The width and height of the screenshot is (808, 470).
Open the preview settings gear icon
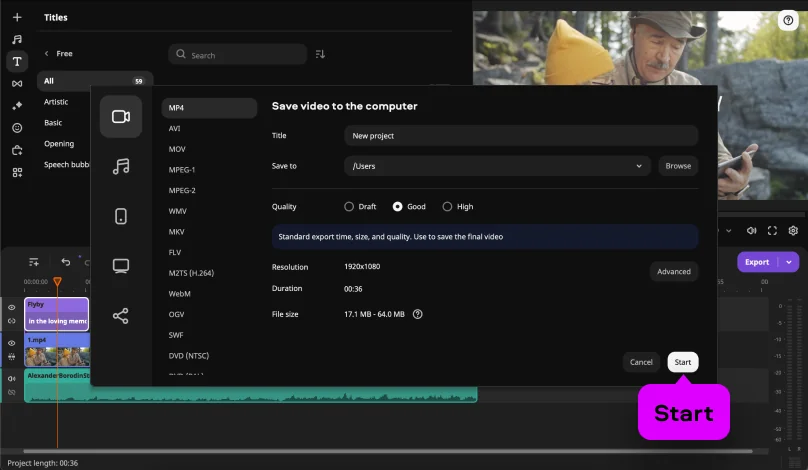coord(793,230)
